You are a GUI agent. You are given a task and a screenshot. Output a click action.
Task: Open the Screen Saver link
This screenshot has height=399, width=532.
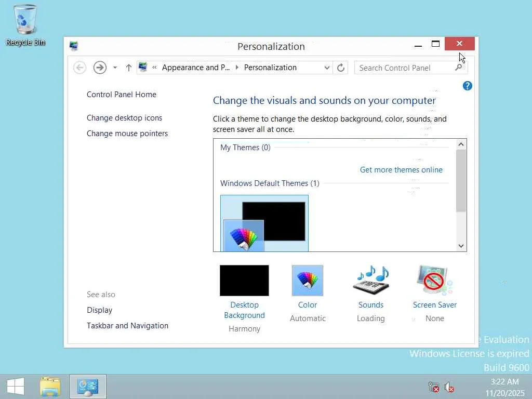pyautogui.click(x=435, y=304)
